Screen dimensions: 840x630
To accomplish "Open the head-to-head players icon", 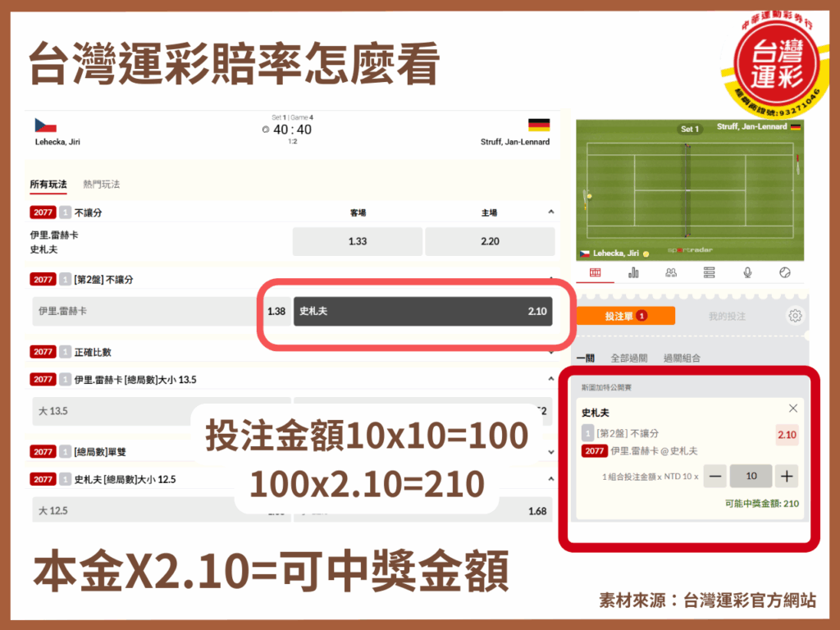I will [x=671, y=272].
